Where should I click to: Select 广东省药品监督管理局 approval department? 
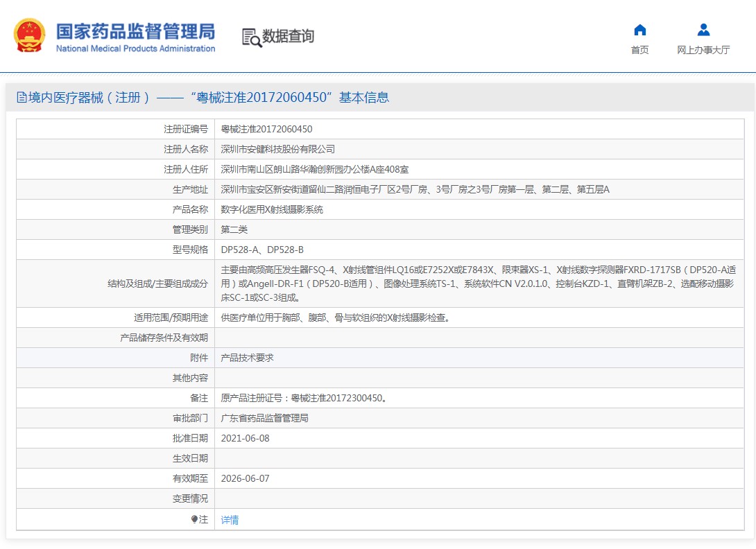pos(265,418)
